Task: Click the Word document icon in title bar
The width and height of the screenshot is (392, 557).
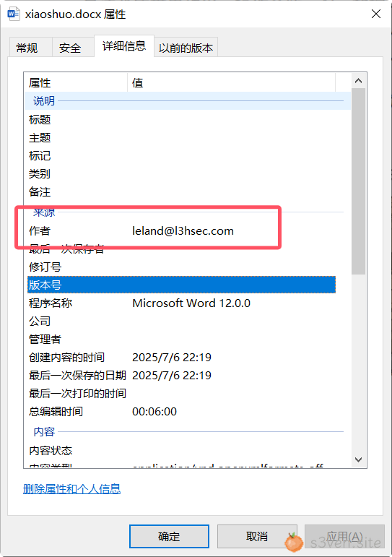Action: click(14, 14)
